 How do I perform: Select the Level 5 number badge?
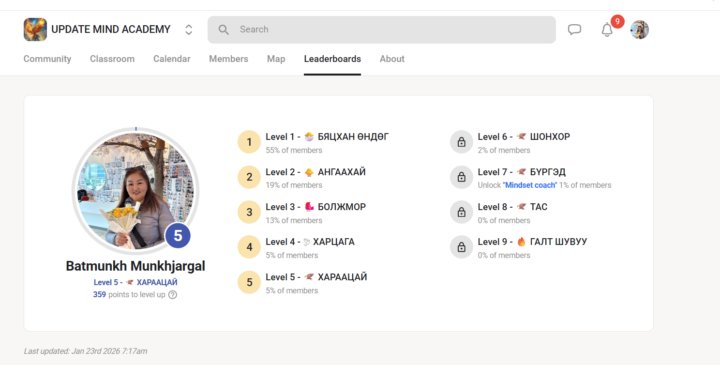(249, 282)
